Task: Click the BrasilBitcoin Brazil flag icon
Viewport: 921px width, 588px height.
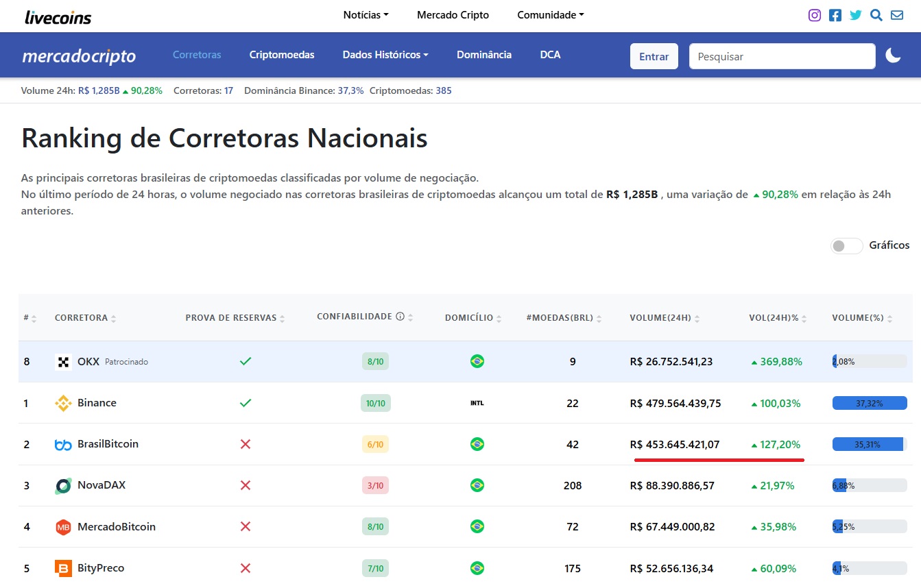Action: pyautogui.click(x=477, y=444)
